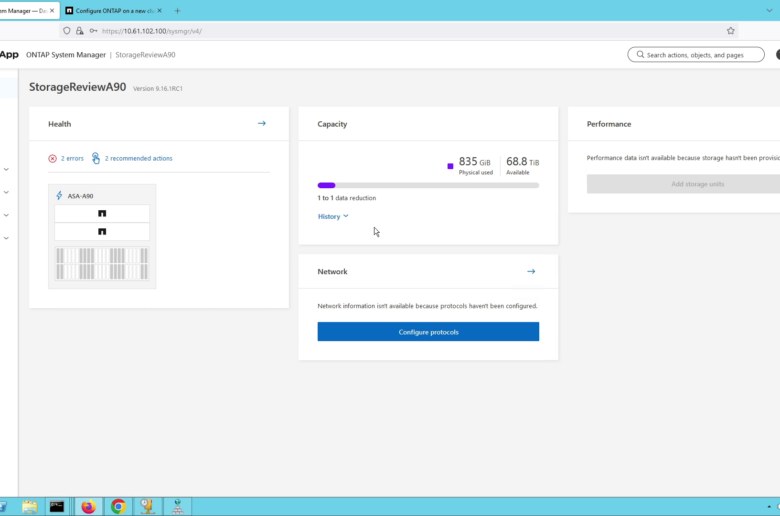Click the StorageReviewA90 page heading
780x516 pixels.
[78, 87]
